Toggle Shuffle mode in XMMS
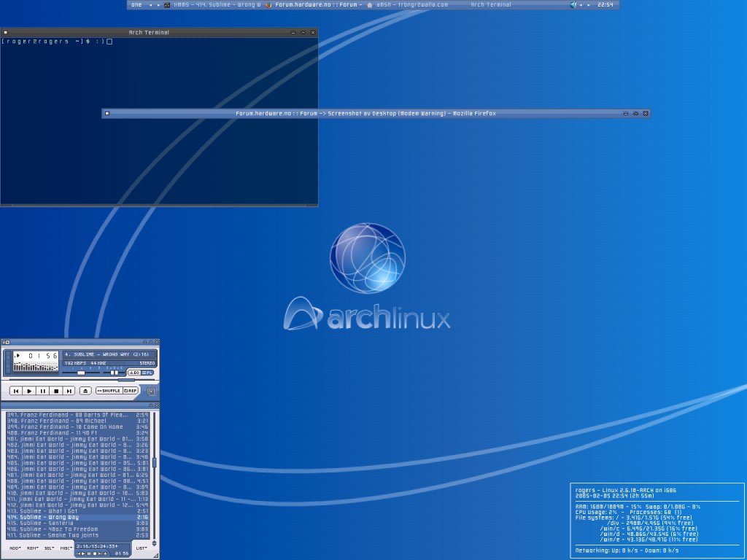 109,391
